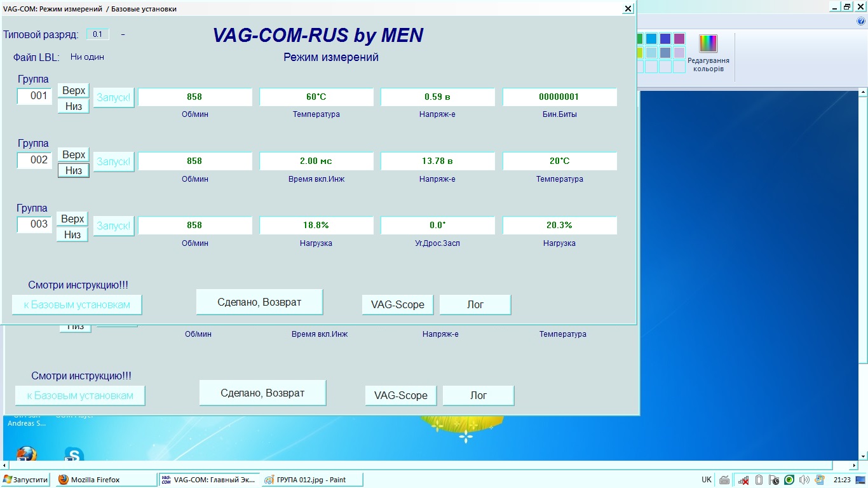868x488 pixels.
Task: Select the bright blue Paint palette swatch
Action: coord(651,39)
